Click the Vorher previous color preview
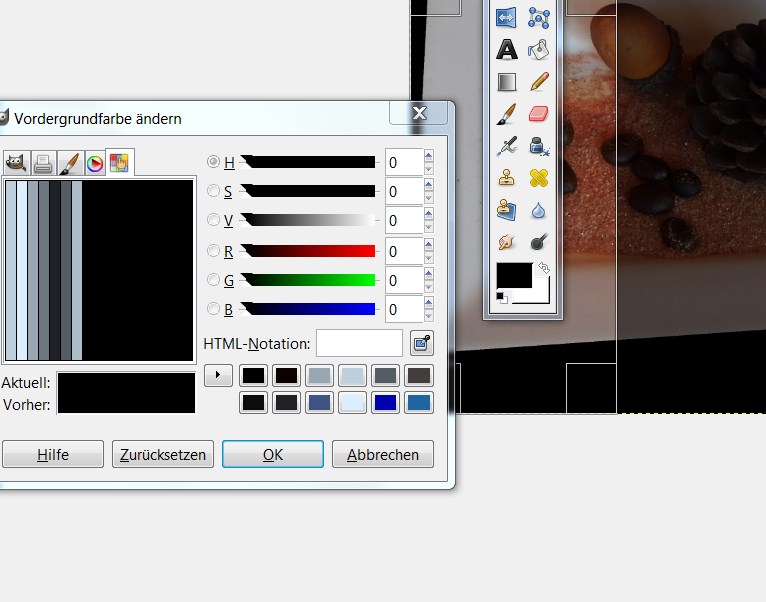The width and height of the screenshot is (766, 602). (126, 404)
